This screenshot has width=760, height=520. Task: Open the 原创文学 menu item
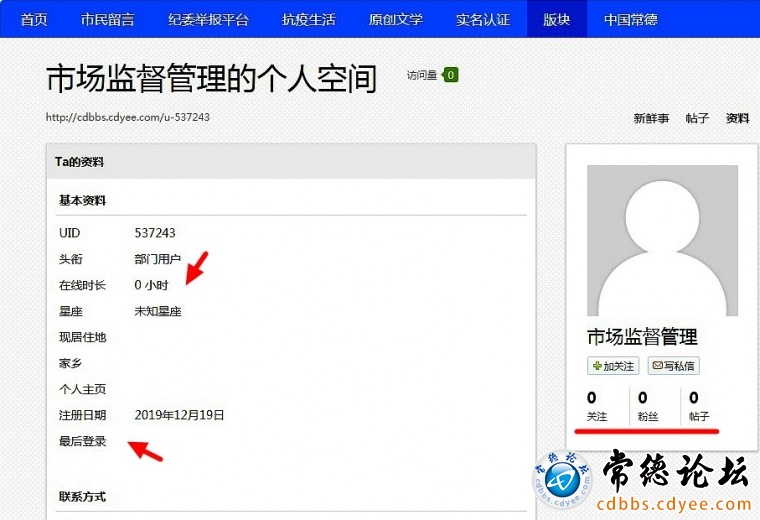click(396, 19)
